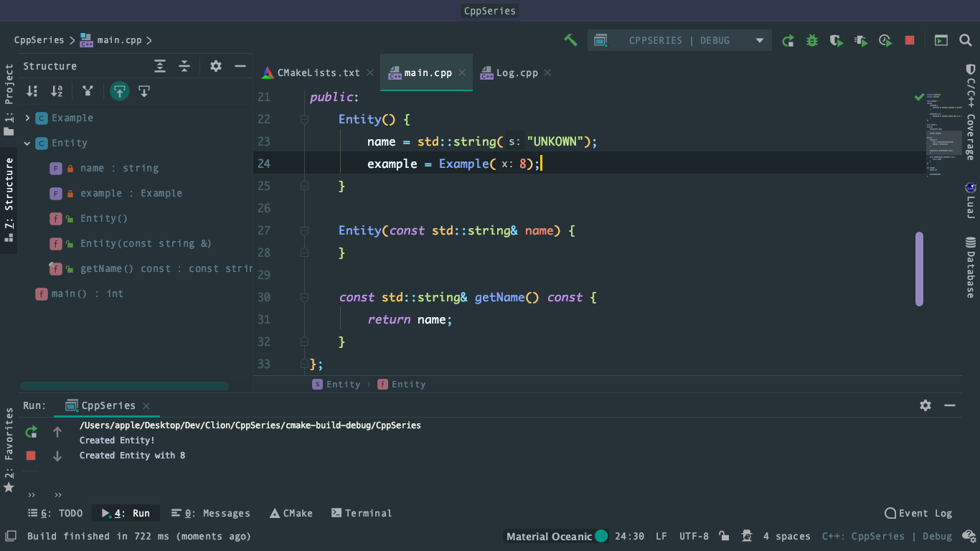Fold getName() method at line 30
Image resolution: width=980 pixels, height=551 pixels.
[x=304, y=297]
